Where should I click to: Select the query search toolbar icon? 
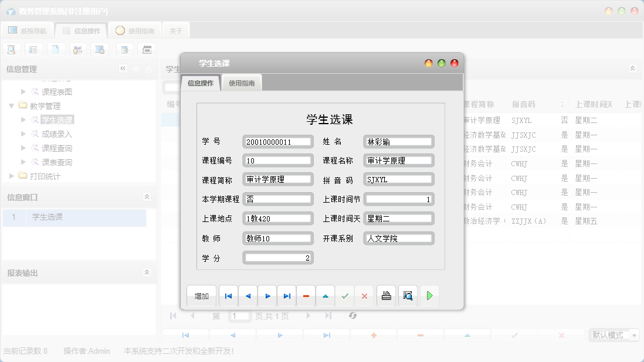pos(11,49)
